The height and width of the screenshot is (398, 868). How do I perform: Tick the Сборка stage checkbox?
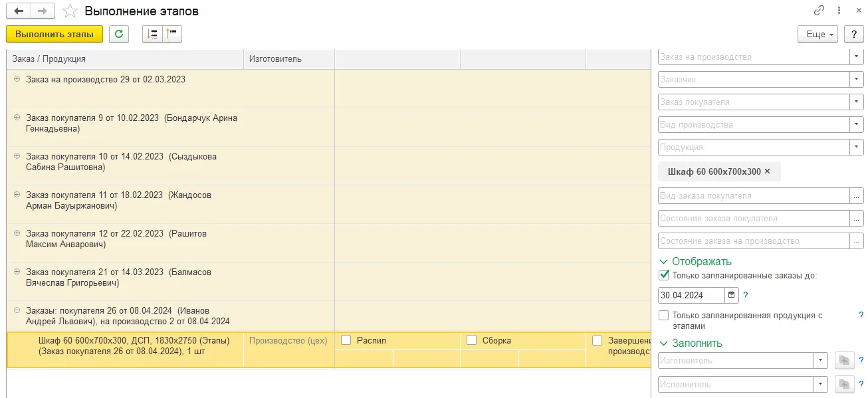472,340
